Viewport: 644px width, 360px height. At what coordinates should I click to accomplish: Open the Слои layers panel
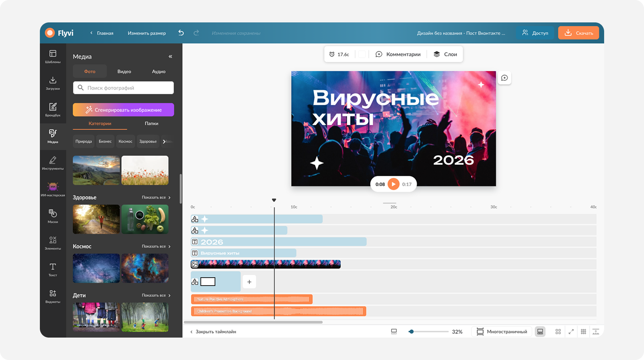pyautogui.click(x=445, y=54)
